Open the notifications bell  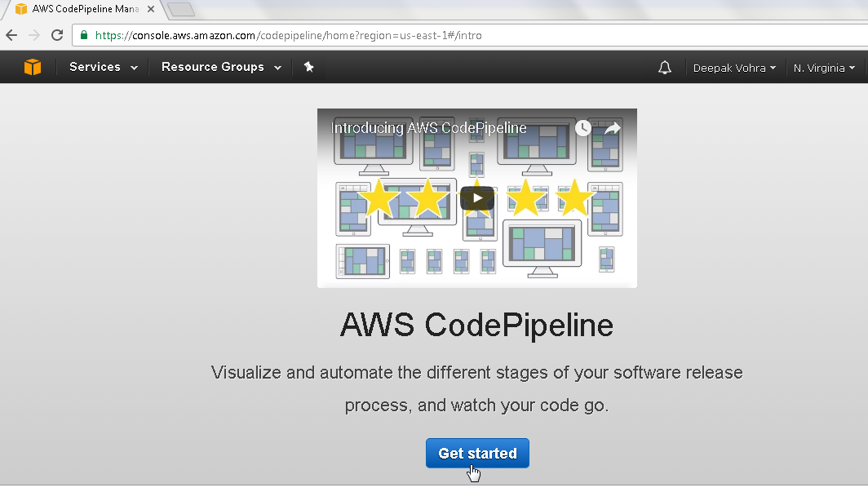coord(665,68)
